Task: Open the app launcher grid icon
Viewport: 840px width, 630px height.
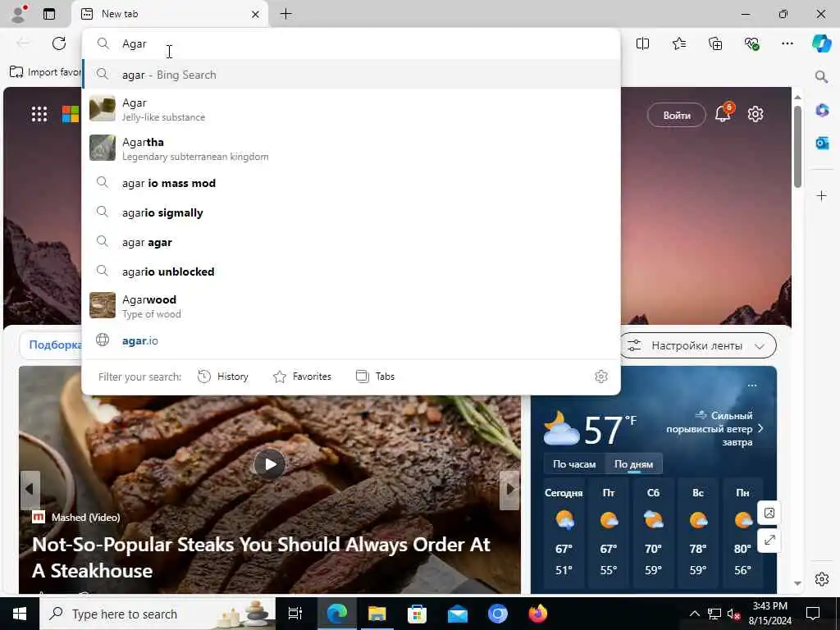Action: [39, 114]
